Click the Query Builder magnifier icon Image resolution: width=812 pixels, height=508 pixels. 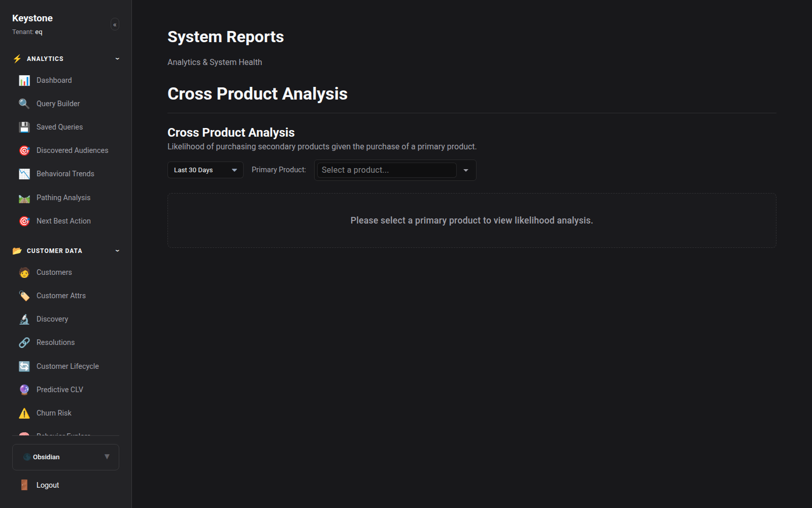coord(24,104)
